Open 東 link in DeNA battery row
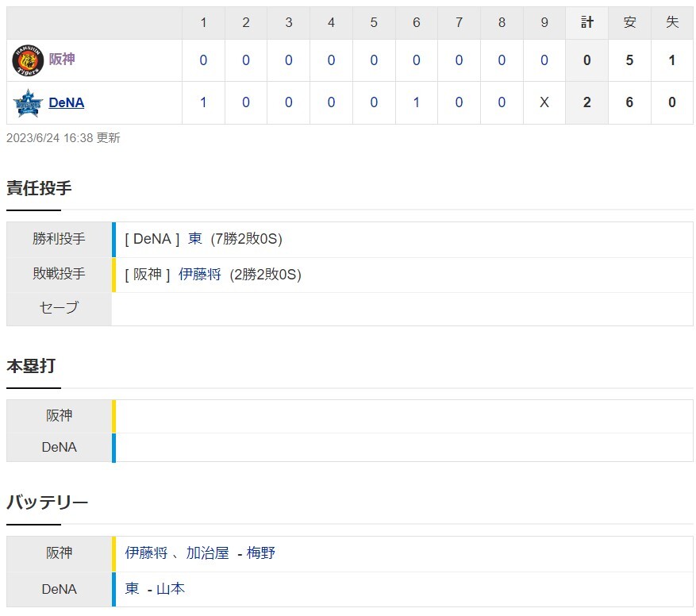Screen dimensions: 696x616 [x=132, y=588]
